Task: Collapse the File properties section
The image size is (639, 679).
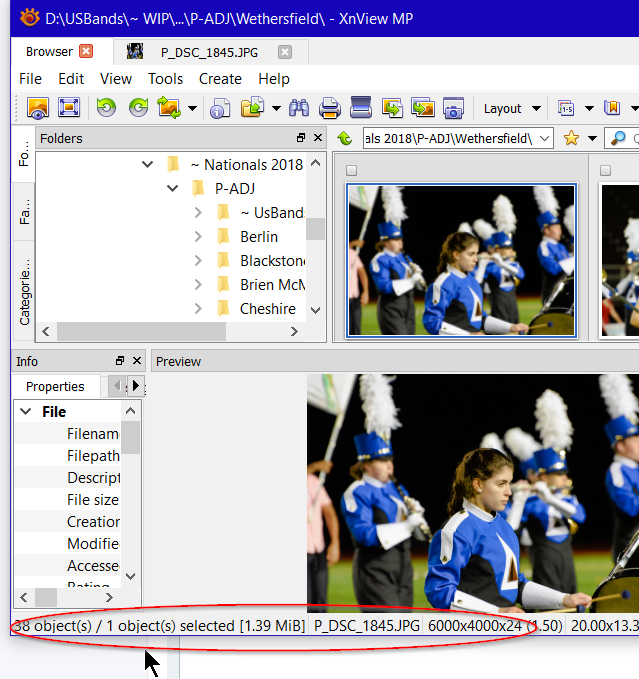Action: click(x=26, y=411)
